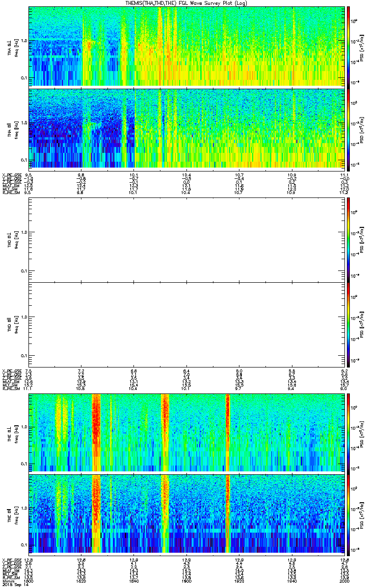This screenshot has width=368, height=588.
Task: Click the 0.1 Hz tick on THE B-parallel axis
Action: click(x=25, y=545)
